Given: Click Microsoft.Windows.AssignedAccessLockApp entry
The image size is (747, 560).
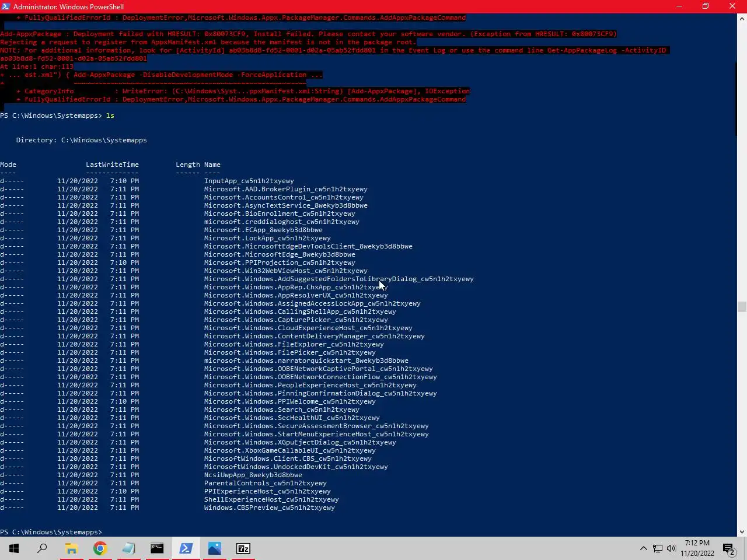Looking at the screenshot, I should click(x=312, y=303).
